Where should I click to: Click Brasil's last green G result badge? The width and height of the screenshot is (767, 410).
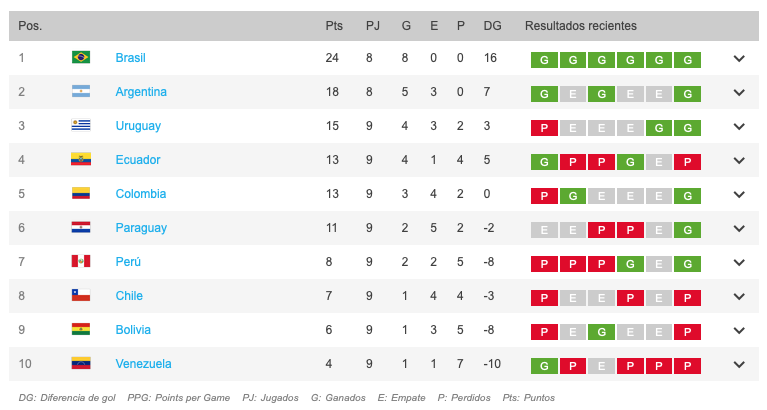click(687, 59)
